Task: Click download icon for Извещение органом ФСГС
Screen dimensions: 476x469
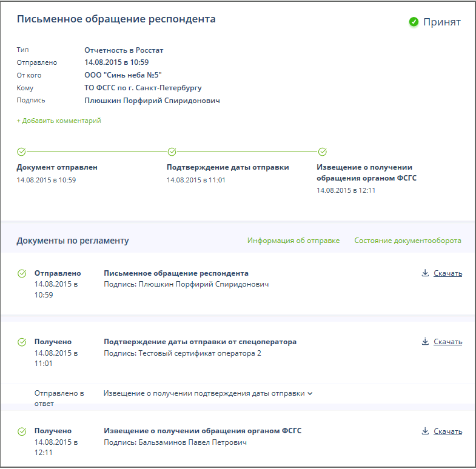Action: point(425,431)
